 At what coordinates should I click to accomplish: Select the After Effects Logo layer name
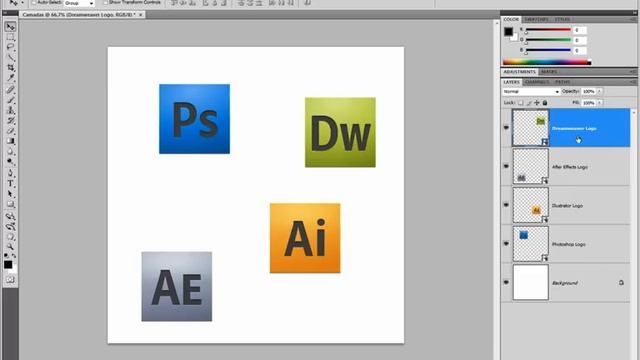(x=570, y=167)
